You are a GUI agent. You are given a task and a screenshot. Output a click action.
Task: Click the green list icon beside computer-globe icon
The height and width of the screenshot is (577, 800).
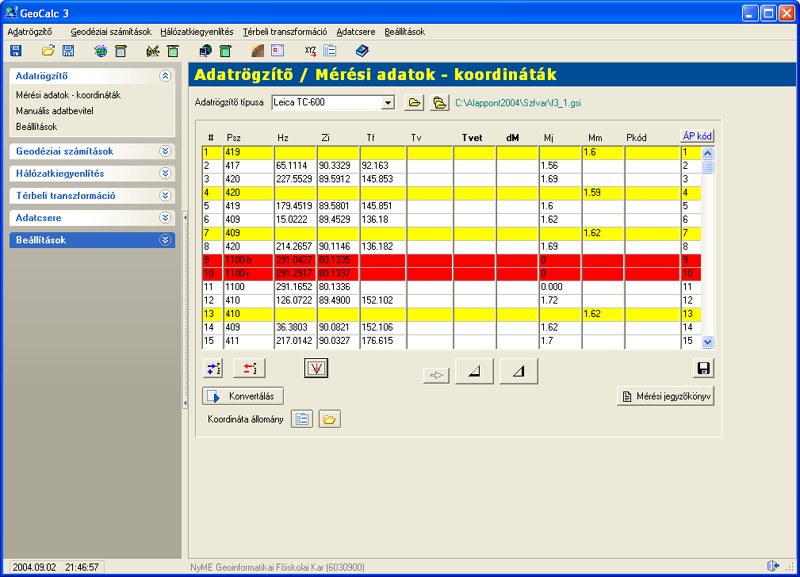tap(225, 51)
